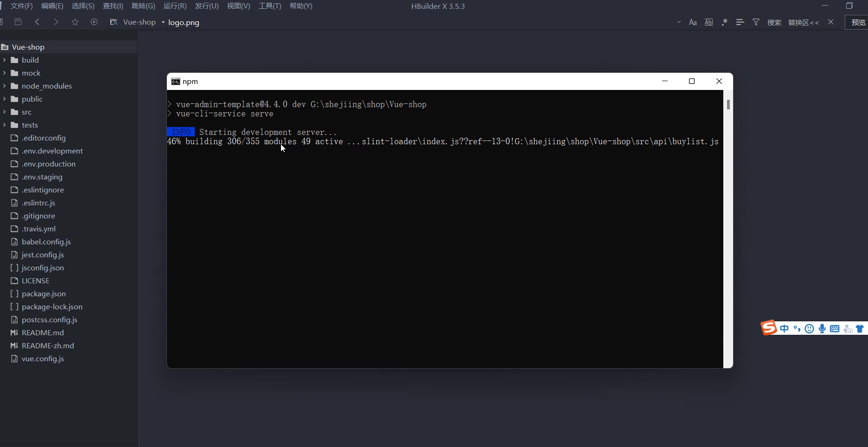Go back with the left arrow icon
The image size is (868, 447).
click(x=37, y=22)
